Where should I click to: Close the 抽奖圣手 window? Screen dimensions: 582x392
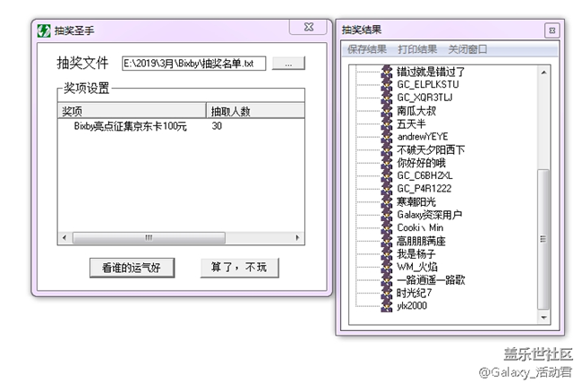tap(308, 27)
